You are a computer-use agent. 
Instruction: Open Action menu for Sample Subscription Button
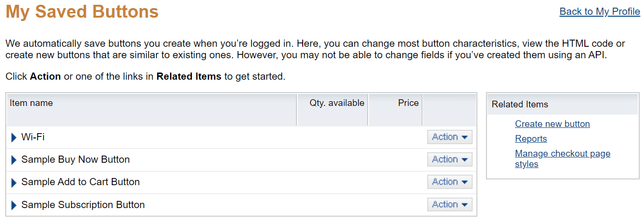(450, 204)
